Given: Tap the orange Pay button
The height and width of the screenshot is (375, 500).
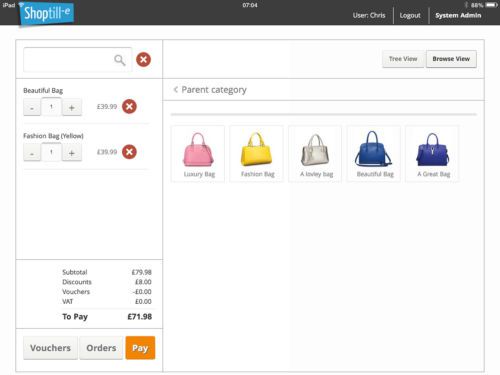Looking at the screenshot, I should 140,348.
